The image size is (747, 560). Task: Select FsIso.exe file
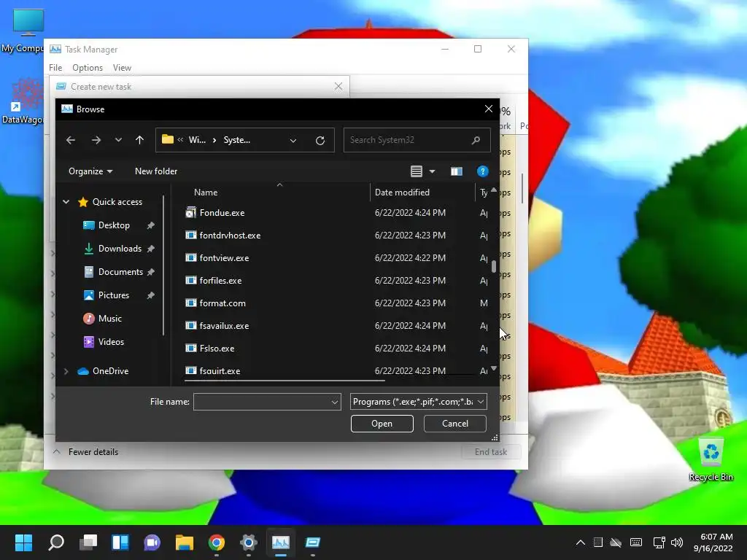[217, 349]
